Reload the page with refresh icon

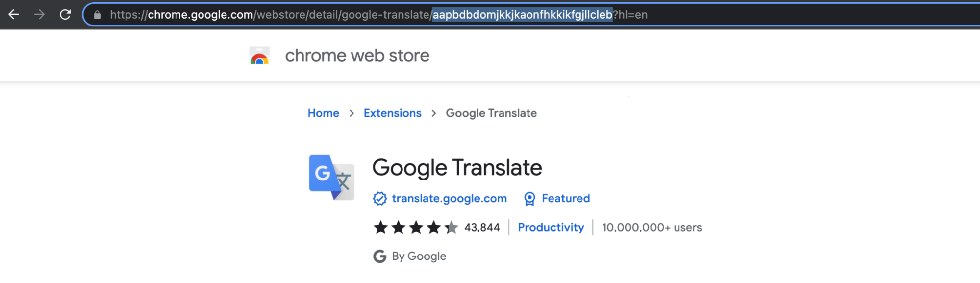coord(65,15)
